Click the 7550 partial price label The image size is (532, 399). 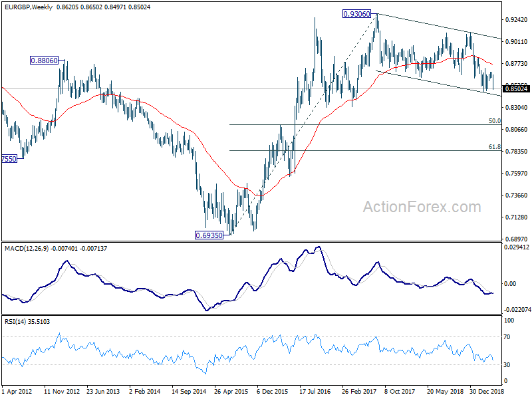(x=9, y=159)
